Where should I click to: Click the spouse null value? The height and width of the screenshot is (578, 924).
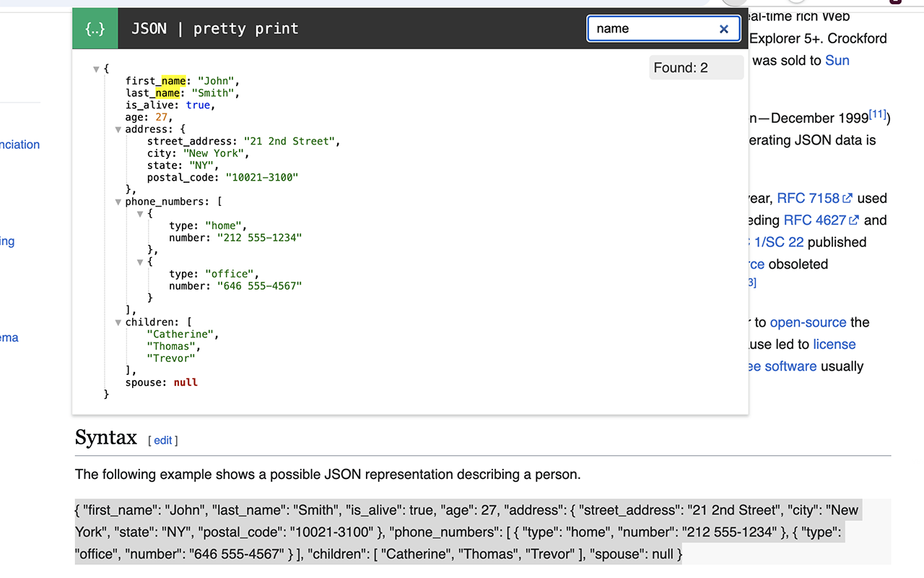[x=186, y=382]
